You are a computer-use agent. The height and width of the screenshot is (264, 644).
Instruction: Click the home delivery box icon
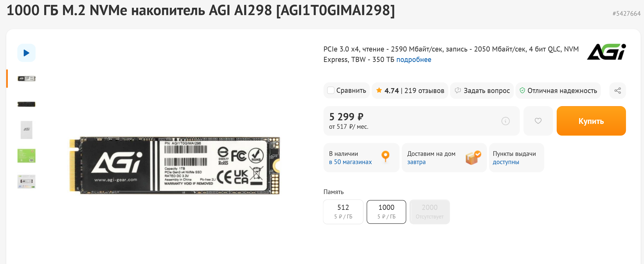(473, 157)
